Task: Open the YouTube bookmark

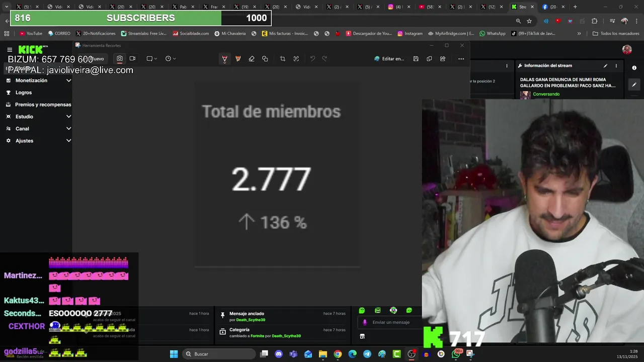Action: point(31,34)
